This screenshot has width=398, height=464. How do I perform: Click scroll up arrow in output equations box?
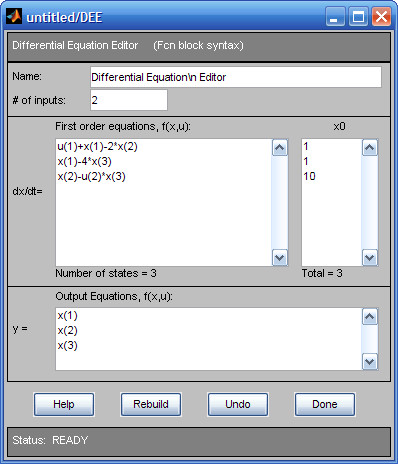click(370, 316)
